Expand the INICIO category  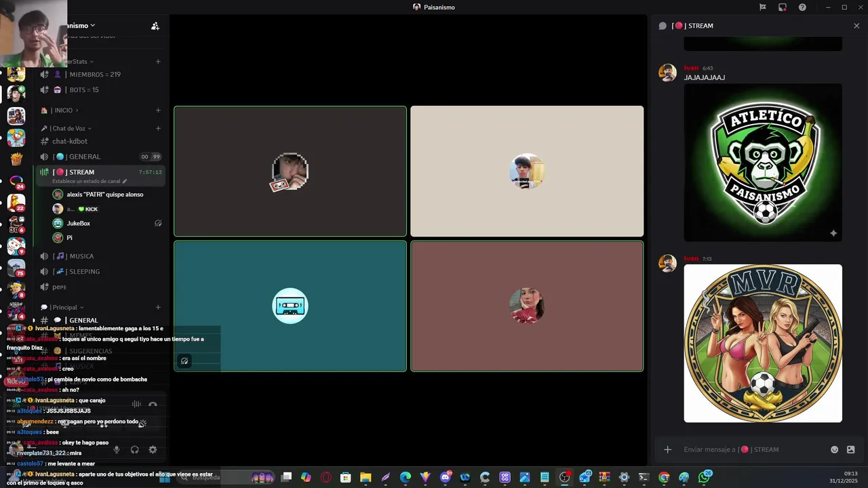(x=60, y=110)
